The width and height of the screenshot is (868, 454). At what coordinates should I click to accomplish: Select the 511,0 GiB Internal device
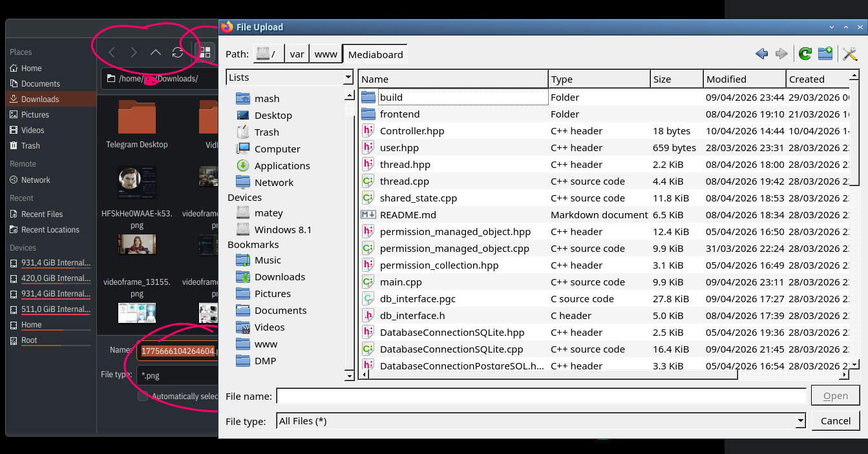[x=50, y=309]
